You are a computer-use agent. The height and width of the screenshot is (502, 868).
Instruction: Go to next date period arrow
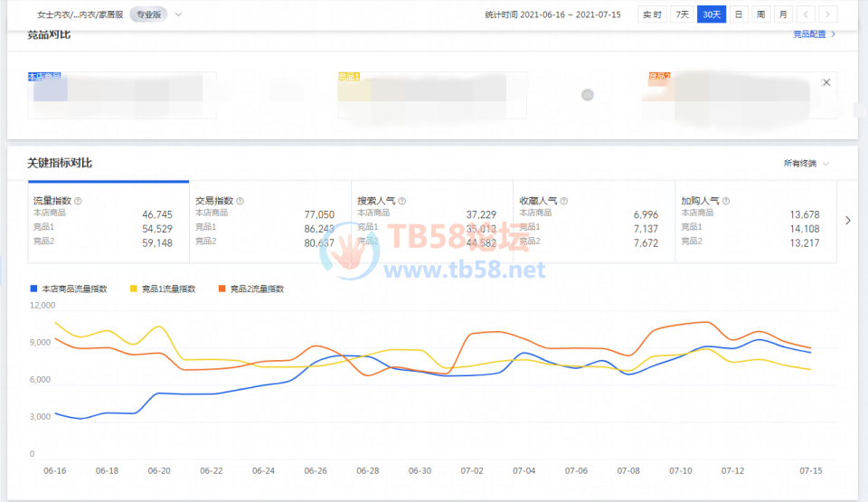click(828, 15)
